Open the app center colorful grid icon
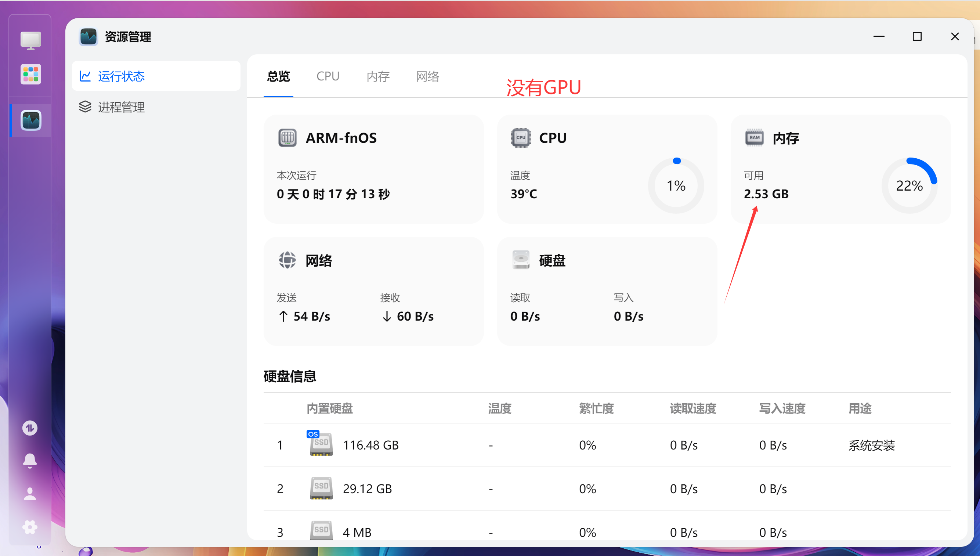Screen dimensions: 980x556 click(x=30, y=74)
